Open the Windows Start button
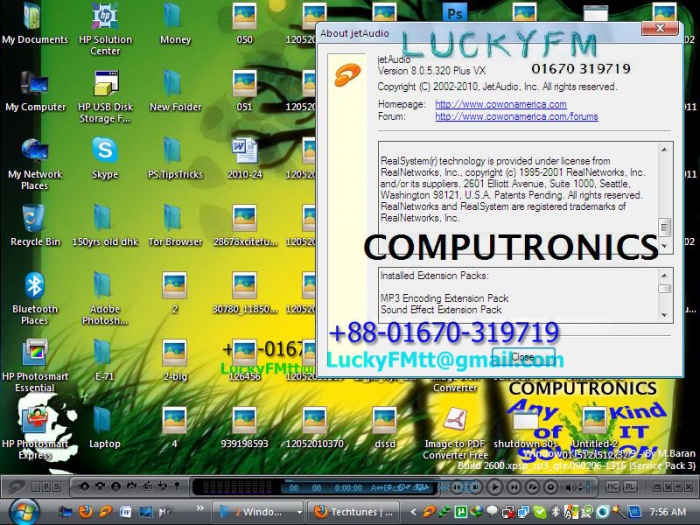700x525 pixels. pos(23,512)
